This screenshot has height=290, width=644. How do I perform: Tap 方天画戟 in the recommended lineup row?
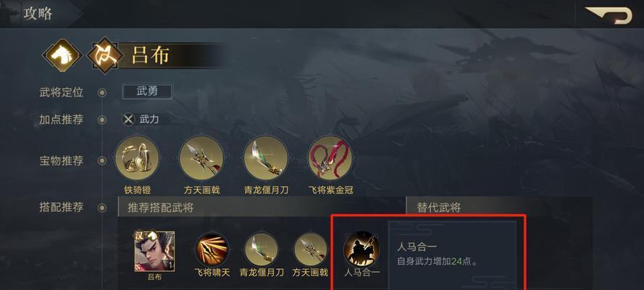tap(311, 249)
